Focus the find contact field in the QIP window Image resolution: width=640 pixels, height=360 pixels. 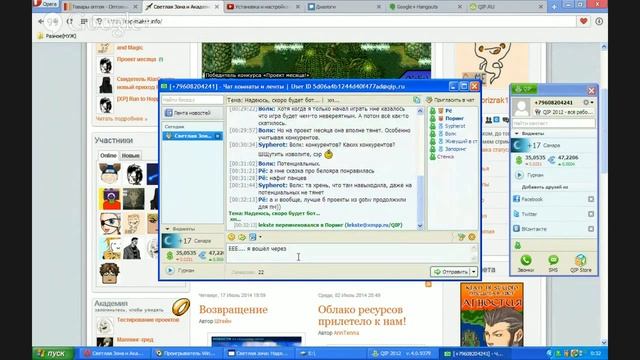point(553,123)
